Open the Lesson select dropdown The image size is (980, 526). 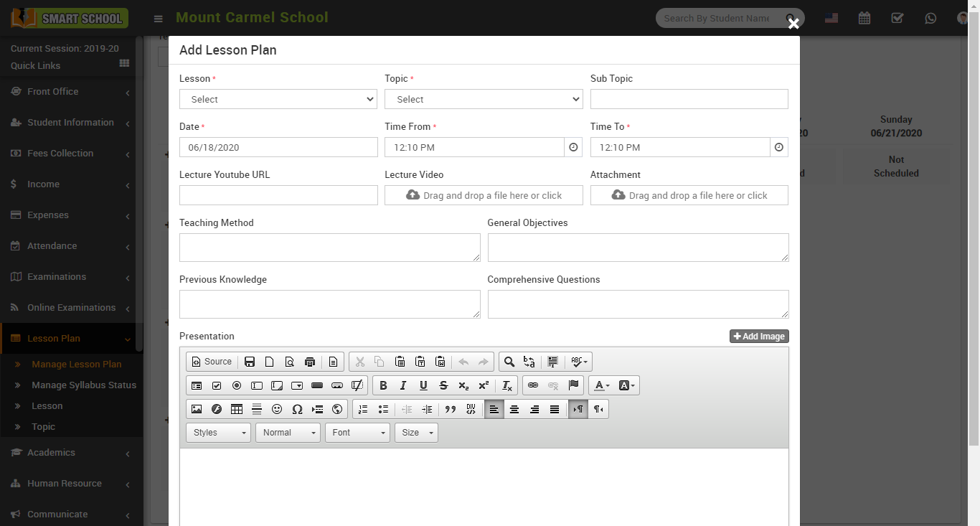278,99
